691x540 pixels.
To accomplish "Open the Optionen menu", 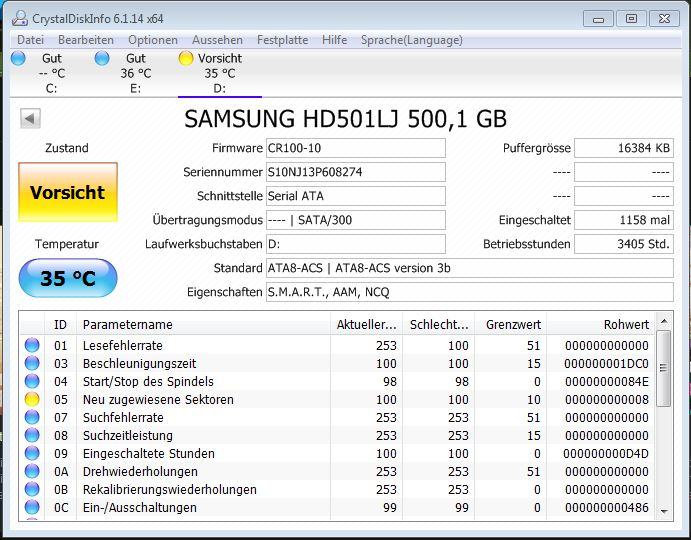I will coord(153,40).
